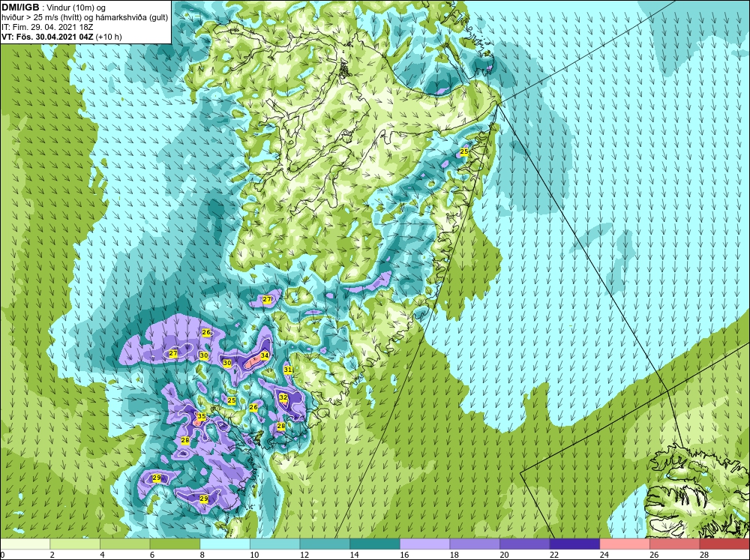Click the 24–26 m/s pink legend swatch

(x=625, y=544)
